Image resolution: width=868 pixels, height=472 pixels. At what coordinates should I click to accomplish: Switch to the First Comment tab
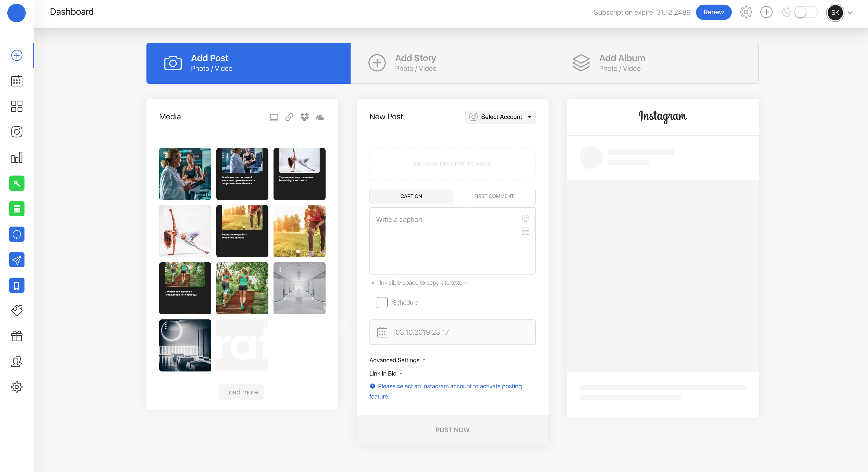click(494, 196)
